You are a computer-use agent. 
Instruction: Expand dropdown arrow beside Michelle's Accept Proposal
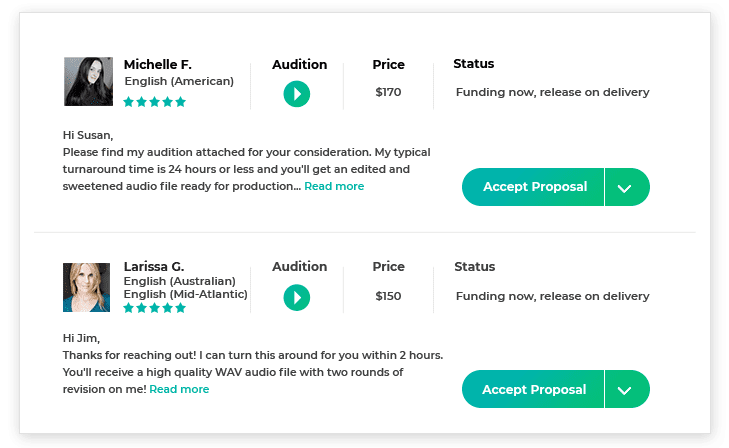coord(627,187)
